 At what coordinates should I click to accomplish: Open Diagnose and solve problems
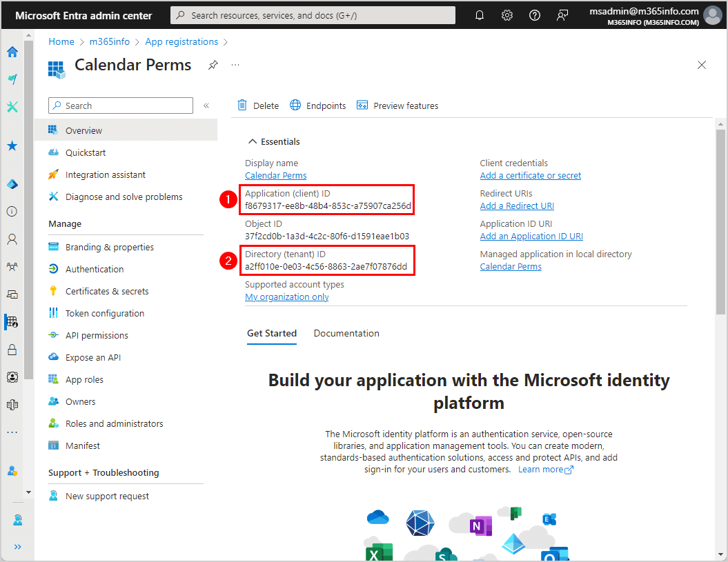(126, 197)
